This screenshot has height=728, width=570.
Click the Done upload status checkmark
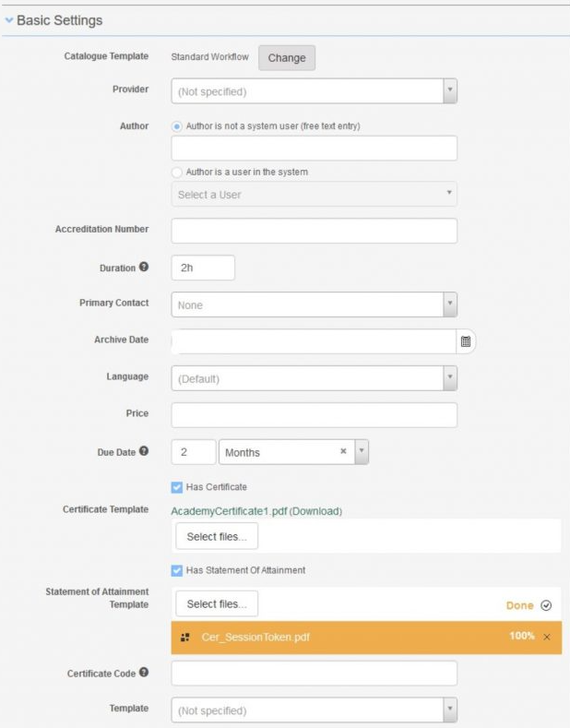tap(546, 605)
